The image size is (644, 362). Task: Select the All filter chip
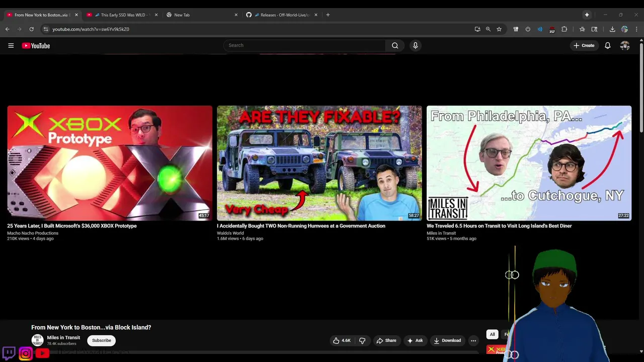click(x=493, y=334)
